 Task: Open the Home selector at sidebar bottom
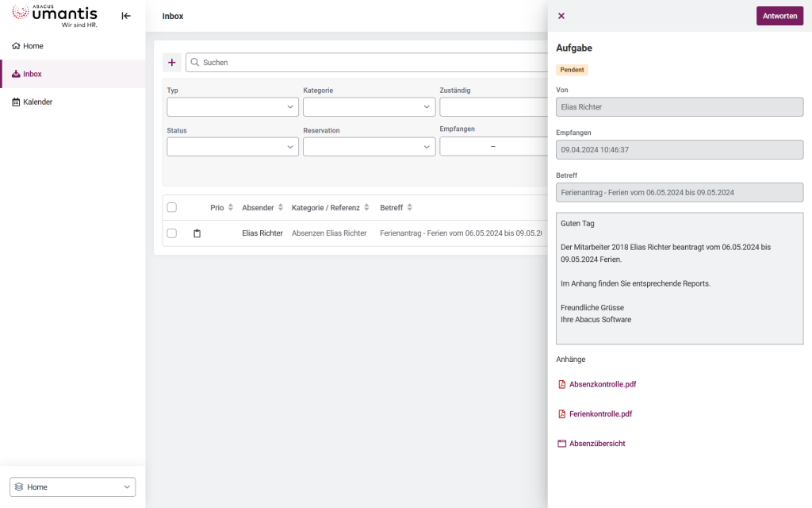point(72,487)
